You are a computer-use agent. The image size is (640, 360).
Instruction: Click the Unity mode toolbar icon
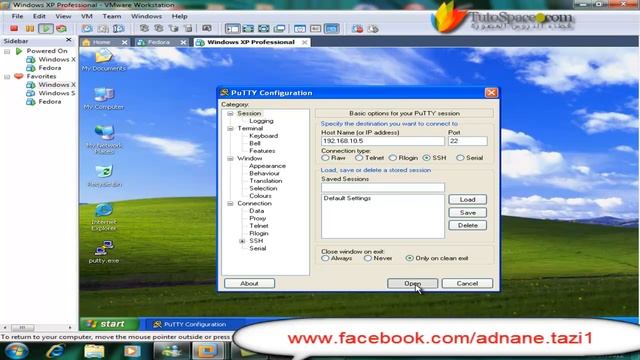280,29
